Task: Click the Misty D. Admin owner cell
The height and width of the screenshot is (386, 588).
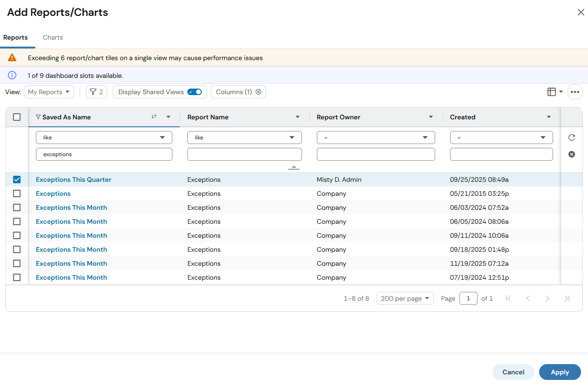Action: tap(339, 179)
